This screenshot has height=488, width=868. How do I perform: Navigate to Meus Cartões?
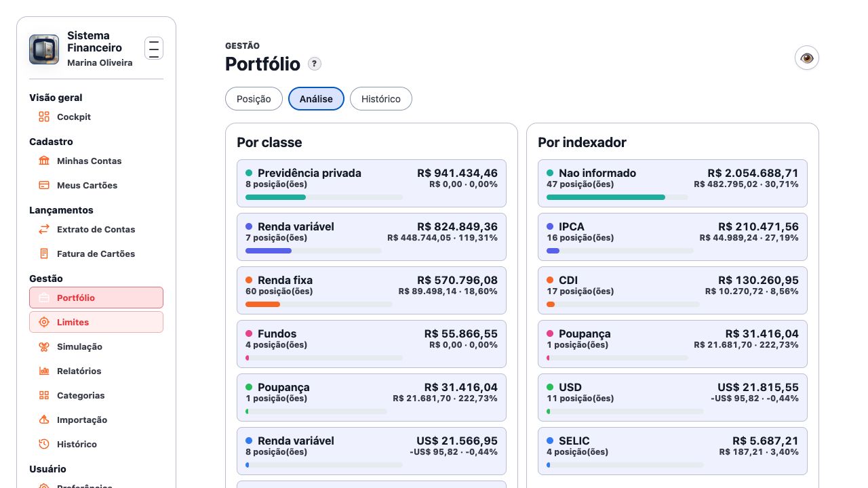point(96,185)
